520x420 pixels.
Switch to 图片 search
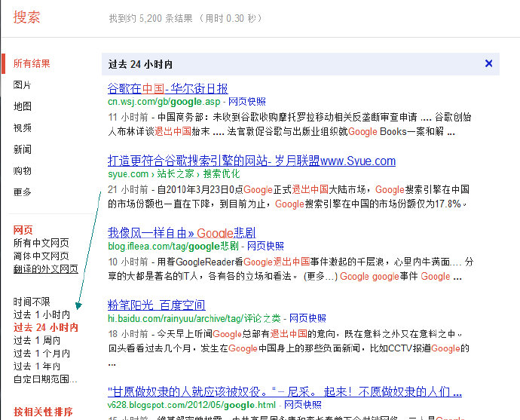(22, 85)
